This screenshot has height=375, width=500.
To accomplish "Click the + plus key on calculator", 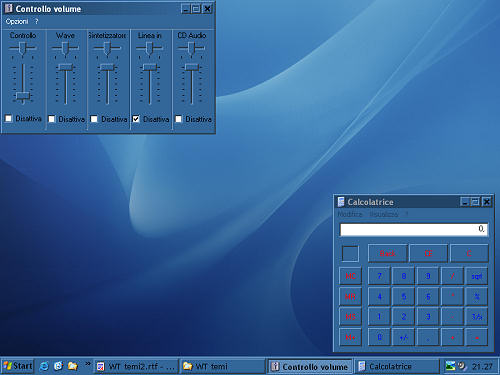I will tap(452, 337).
